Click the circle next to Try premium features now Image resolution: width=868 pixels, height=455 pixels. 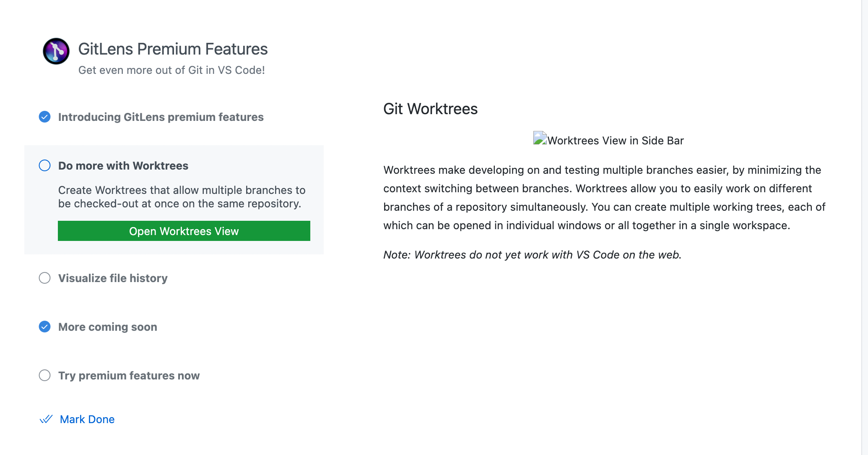[44, 376]
